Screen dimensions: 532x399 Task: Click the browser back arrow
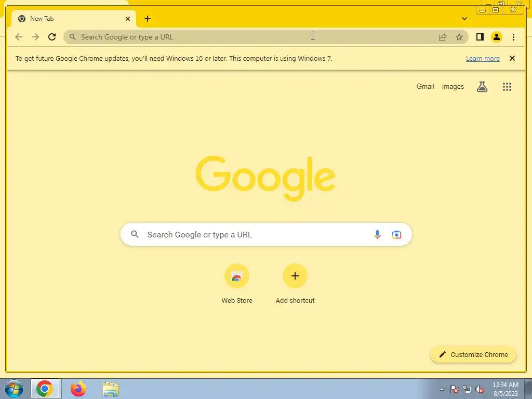point(19,37)
